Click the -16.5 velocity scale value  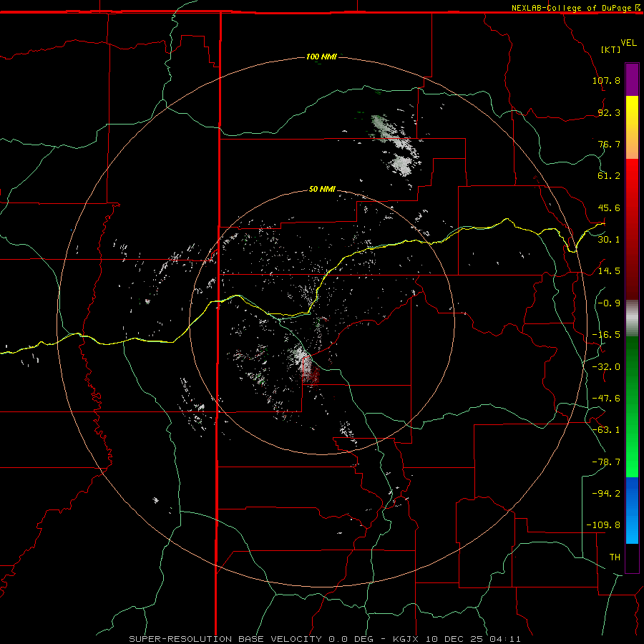(x=606, y=335)
